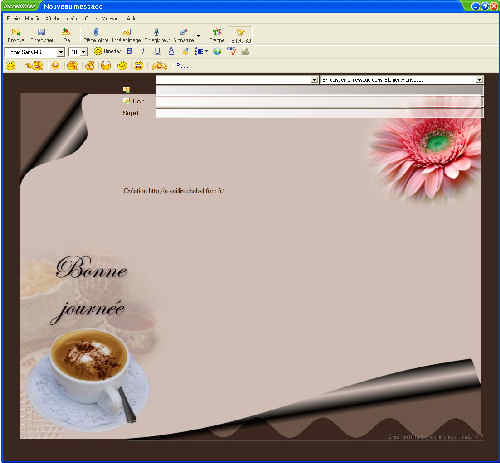Open the first menu in the menu bar

(13, 18)
